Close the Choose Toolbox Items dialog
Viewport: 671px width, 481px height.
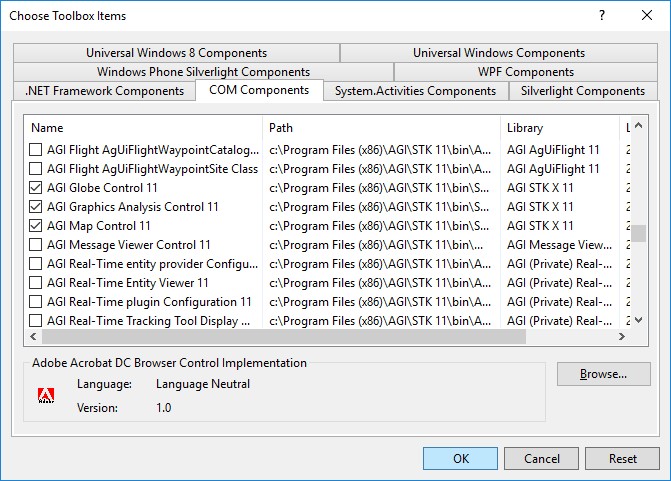647,16
